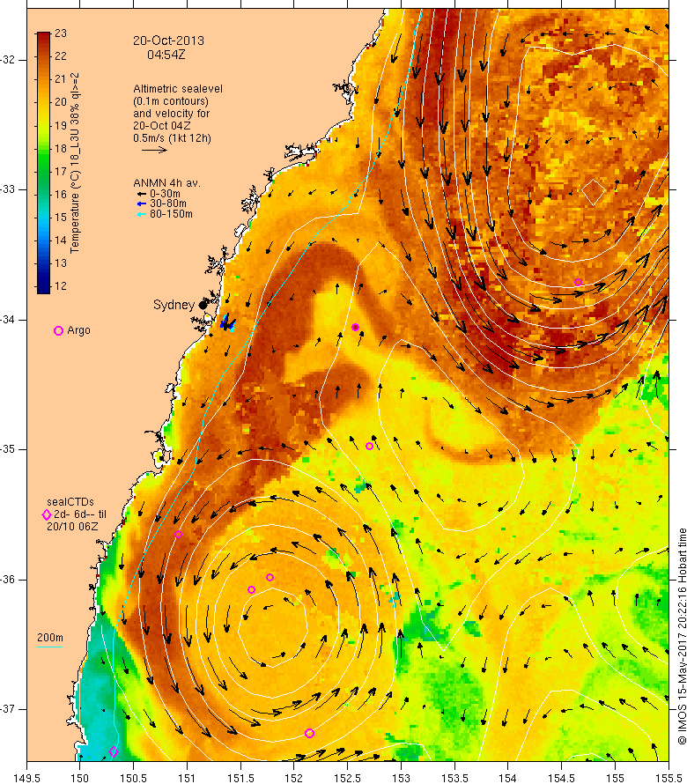687x784 pixels.
Task: Click the 20/10 06Z seal text
Action: 72,527
